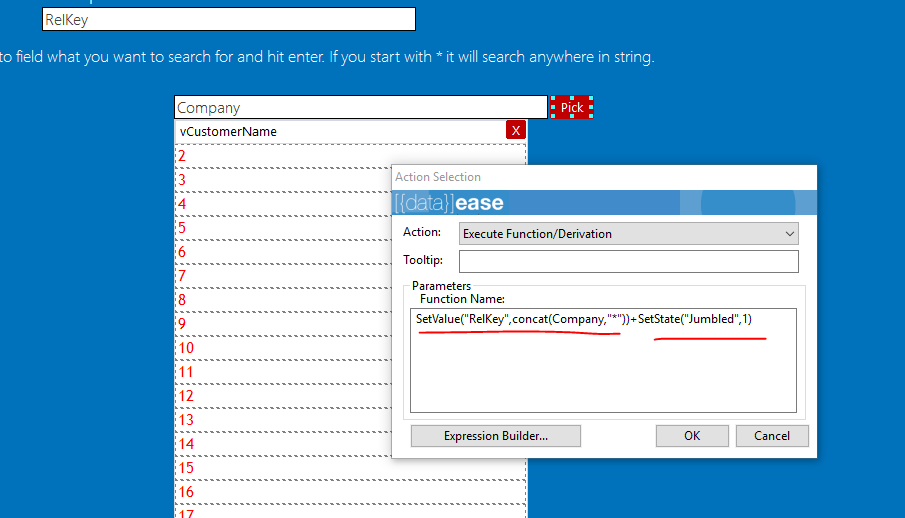Select the vCustomerName header row
The height and width of the screenshot is (518, 905).
tap(340, 131)
